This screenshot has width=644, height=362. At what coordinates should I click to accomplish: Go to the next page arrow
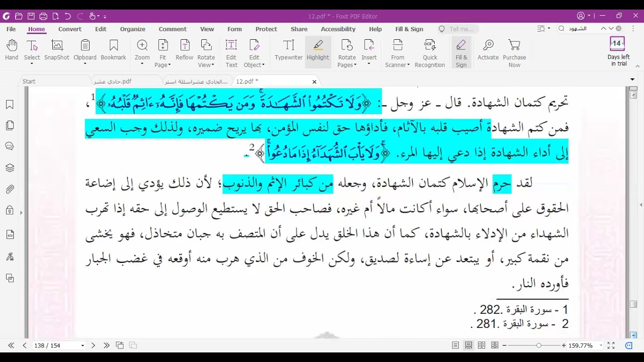click(x=93, y=345)
